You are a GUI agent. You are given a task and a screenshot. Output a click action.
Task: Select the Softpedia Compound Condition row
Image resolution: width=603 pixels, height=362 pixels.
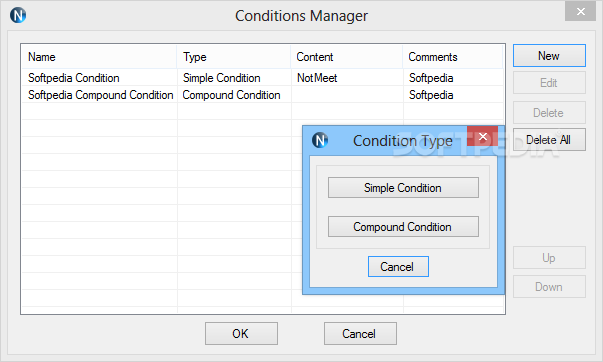(262, 95)
